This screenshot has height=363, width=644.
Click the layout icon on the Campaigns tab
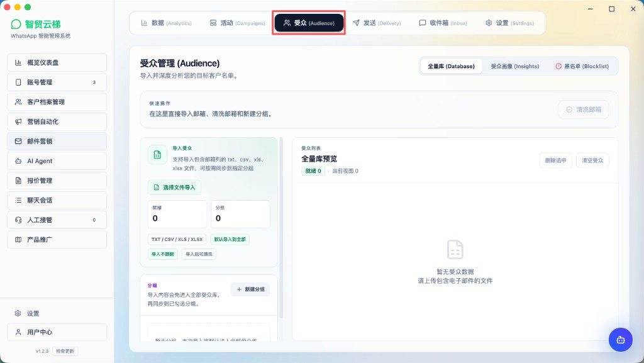tap(213, 23)
